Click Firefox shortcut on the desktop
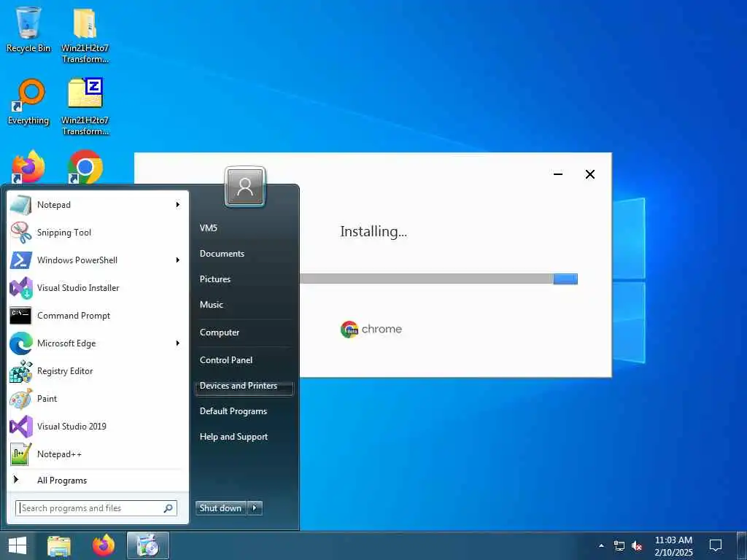Screen dimensions: 747x560 28,167
